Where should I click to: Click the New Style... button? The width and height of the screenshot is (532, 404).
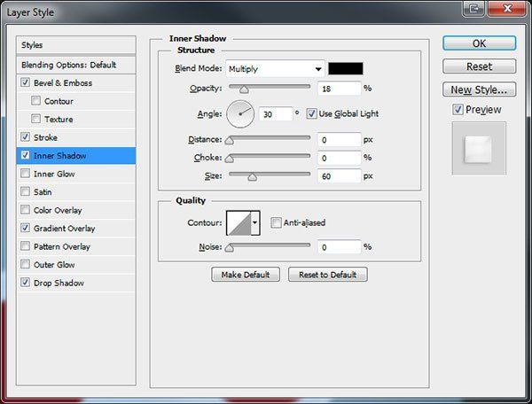[x=479, y=89]
